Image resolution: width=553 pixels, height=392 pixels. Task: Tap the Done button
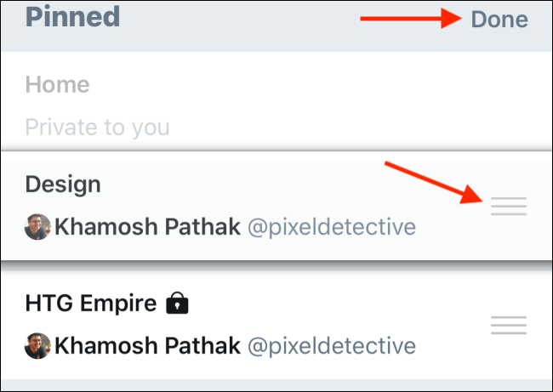[499, 19]
